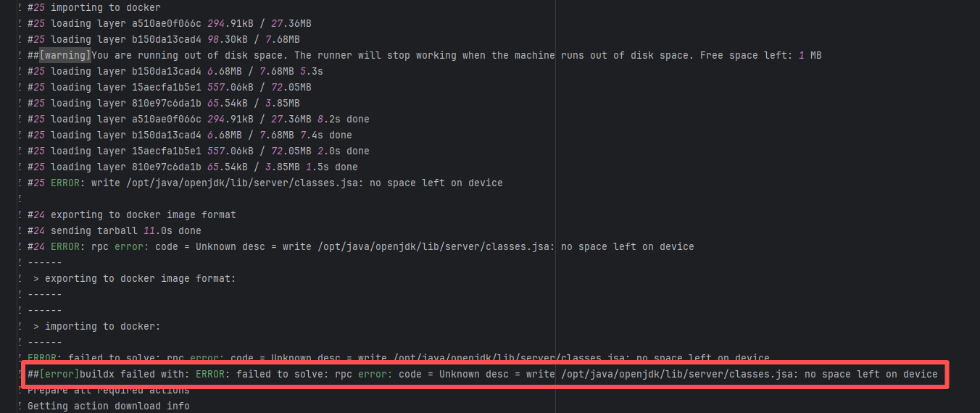The width and height of the screenshot is (980, 413).
Task: Click the highlighted [warning] tag
Action: point(65,56)
